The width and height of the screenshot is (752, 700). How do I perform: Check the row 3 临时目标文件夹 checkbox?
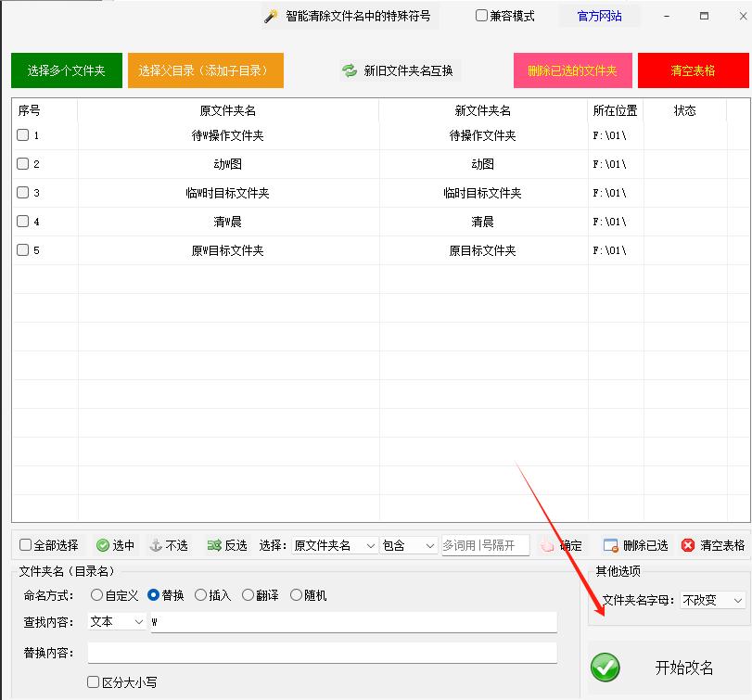(23, 193)
